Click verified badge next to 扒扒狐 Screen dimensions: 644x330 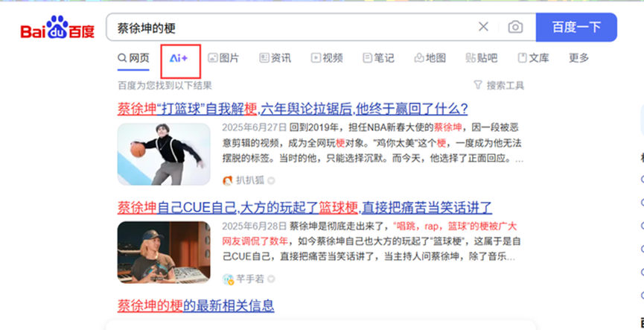(x=271, y=180)
